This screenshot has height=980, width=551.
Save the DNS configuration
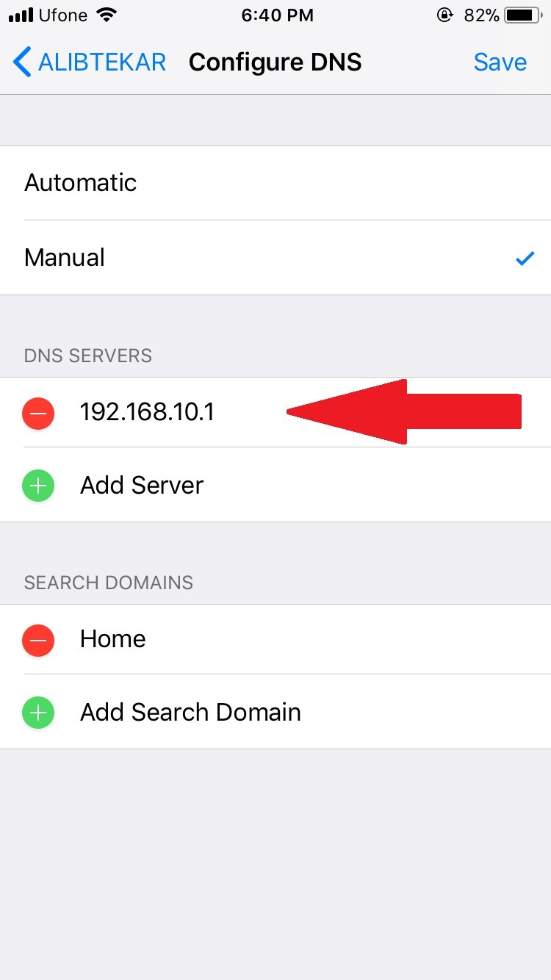pos(500,62)
